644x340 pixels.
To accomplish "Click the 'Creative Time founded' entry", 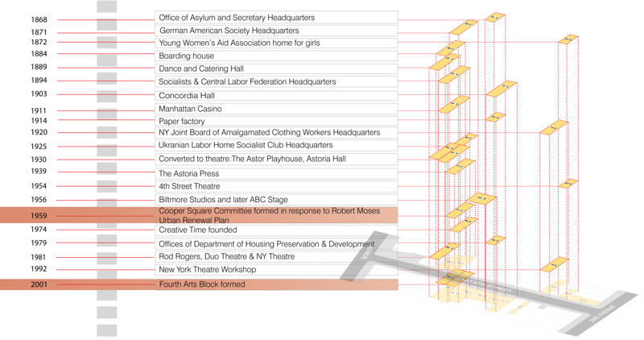I will click(x=276, y=230).
